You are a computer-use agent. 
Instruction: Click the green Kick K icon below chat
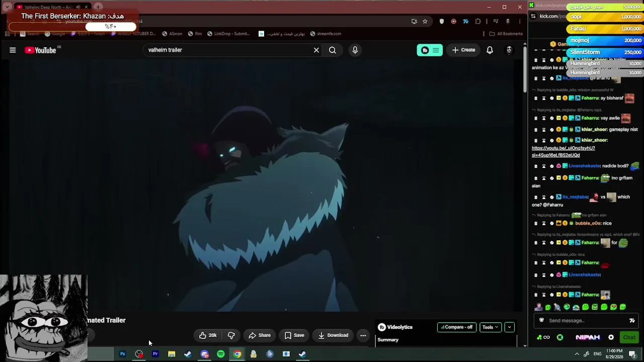click(x=560, y=337)
